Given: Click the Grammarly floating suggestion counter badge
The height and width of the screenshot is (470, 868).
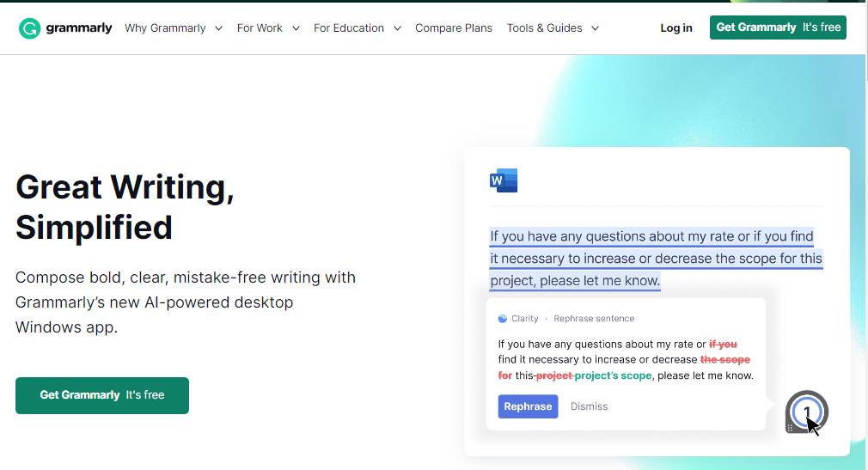Looking at the screenshot, I should (807, 412).
